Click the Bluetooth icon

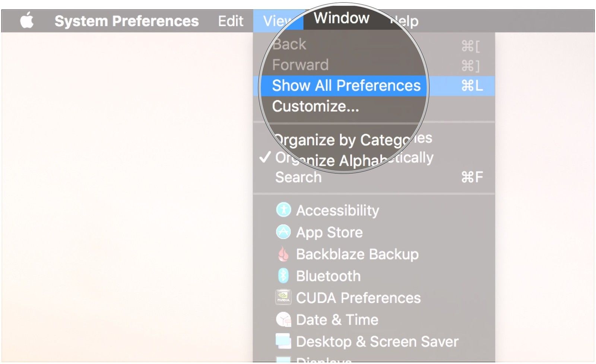(283, 276)
